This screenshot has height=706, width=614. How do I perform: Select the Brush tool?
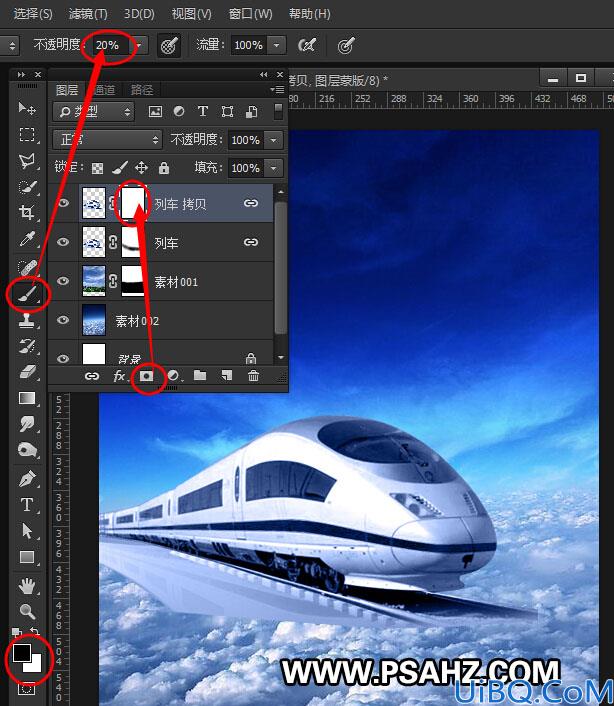(x=28, y=294)
